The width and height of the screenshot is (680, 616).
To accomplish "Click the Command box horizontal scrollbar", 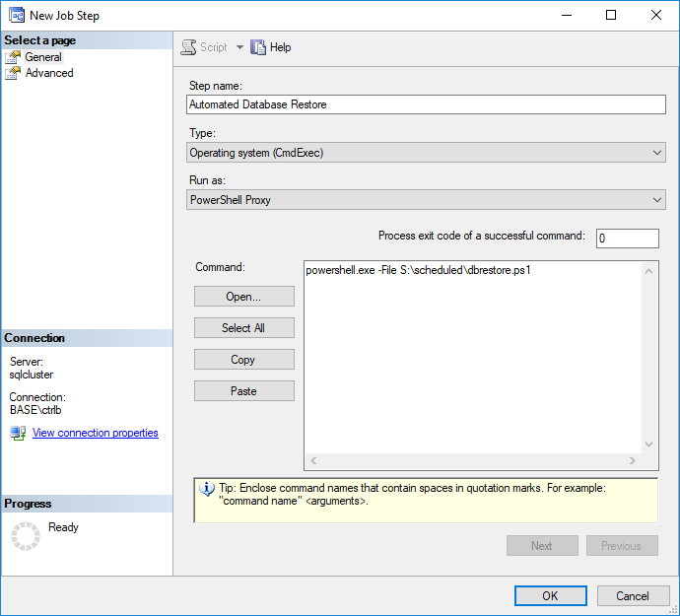I will tap(473, 461).
